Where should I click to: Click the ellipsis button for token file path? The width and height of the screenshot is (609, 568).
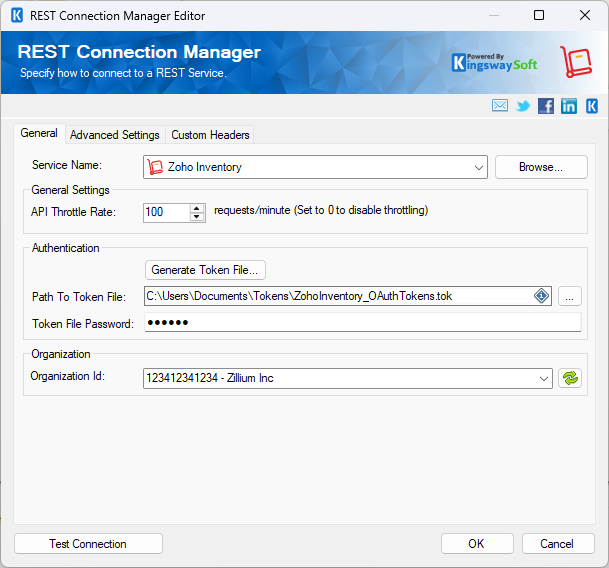point(569,296)
